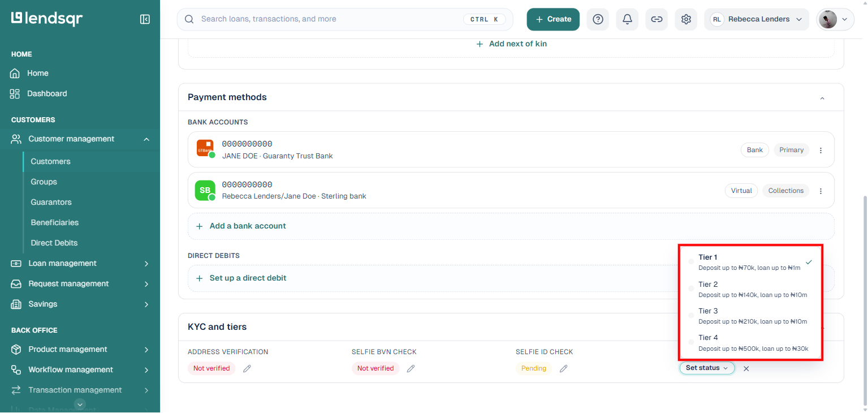
Task: Open options menu for Guaranty Trust Bank account
Action: coord(821,150)
